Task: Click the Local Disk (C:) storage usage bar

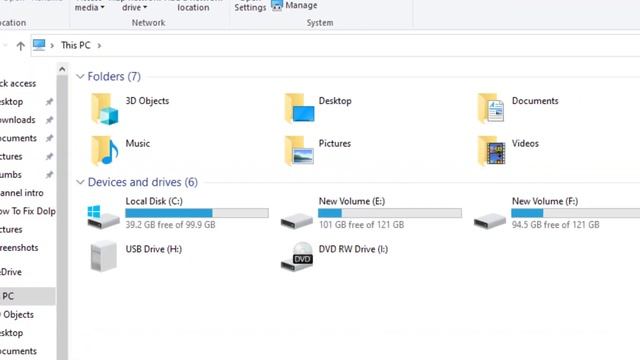Action: click(197, 213)
